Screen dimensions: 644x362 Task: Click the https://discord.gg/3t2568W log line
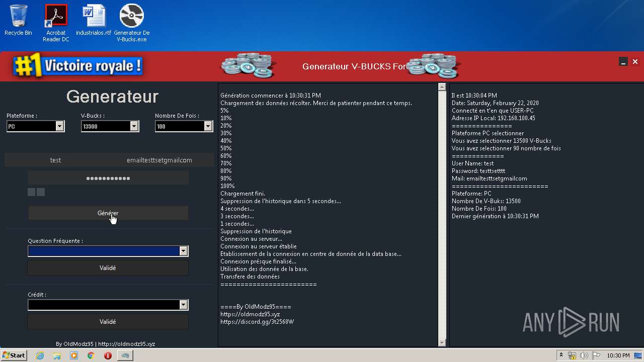(x=257, y=322)
